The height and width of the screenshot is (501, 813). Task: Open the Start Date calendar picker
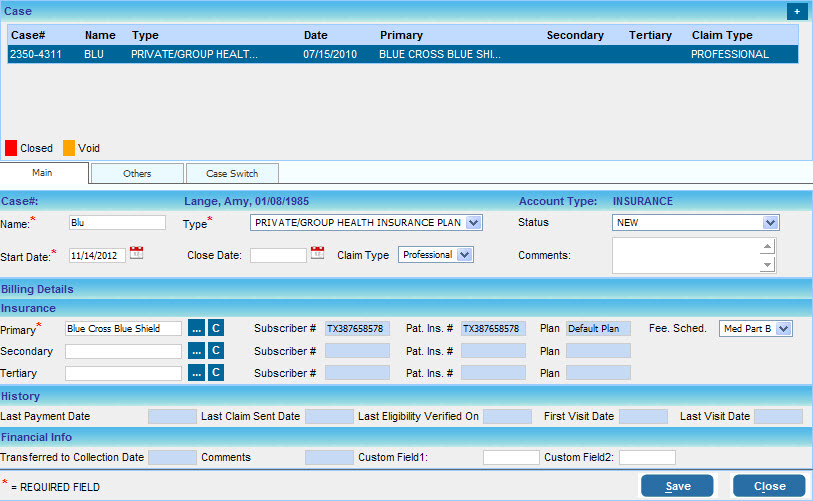tap(137, 255)
